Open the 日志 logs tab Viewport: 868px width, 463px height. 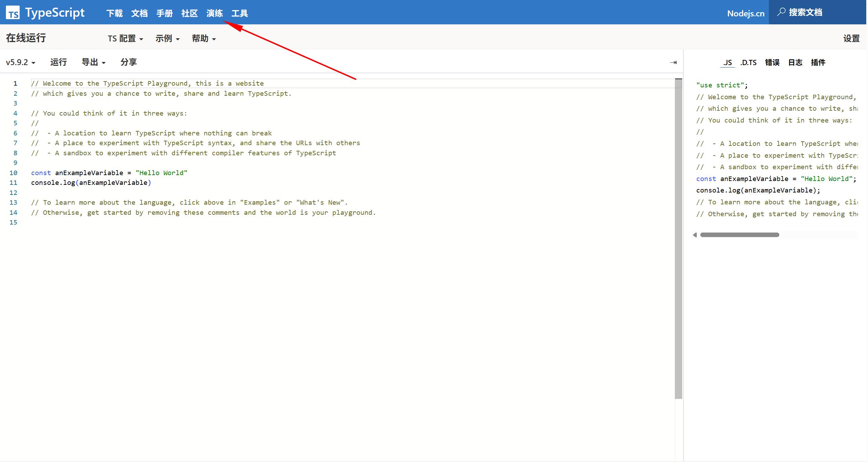click(x=795, y=63)
